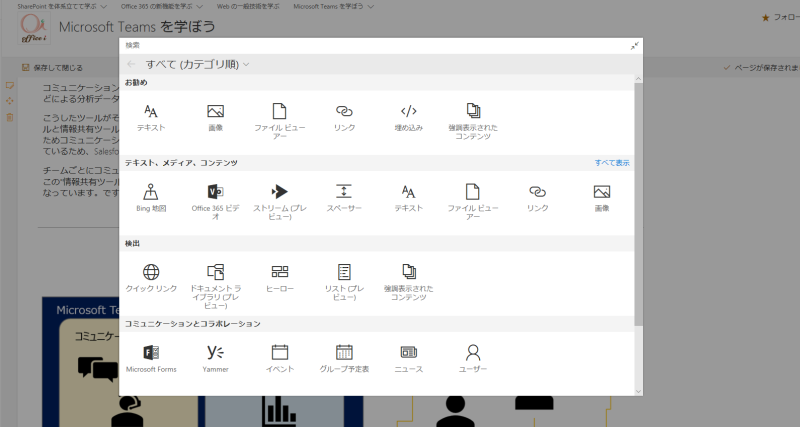Image resolution: width=800 pixels, height=427 pixels.
Task: Insert the Office 365 ビデオ web part
Action: pos(215,202)
